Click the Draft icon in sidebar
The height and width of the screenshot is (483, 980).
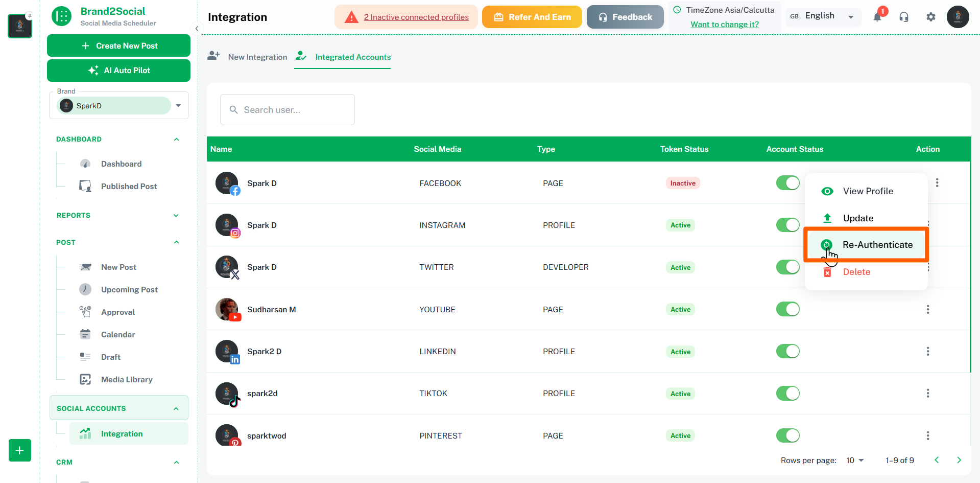point(85,357)
